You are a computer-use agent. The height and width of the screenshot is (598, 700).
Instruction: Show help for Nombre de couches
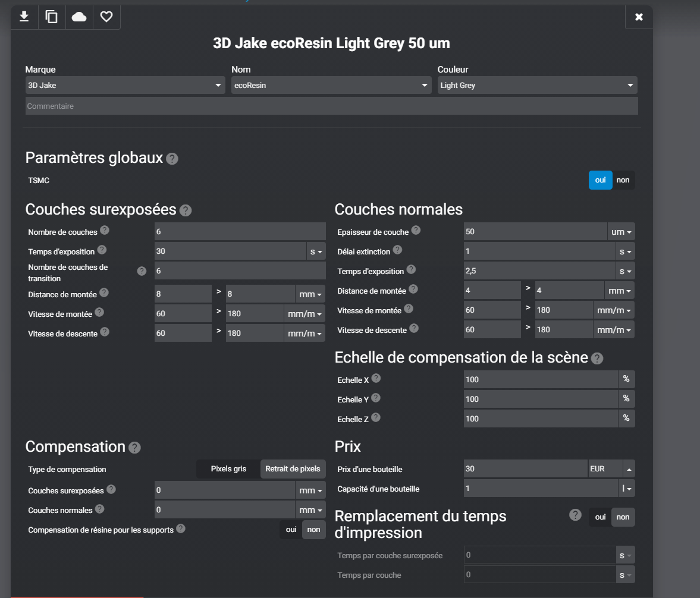click(x=105, y=230)
